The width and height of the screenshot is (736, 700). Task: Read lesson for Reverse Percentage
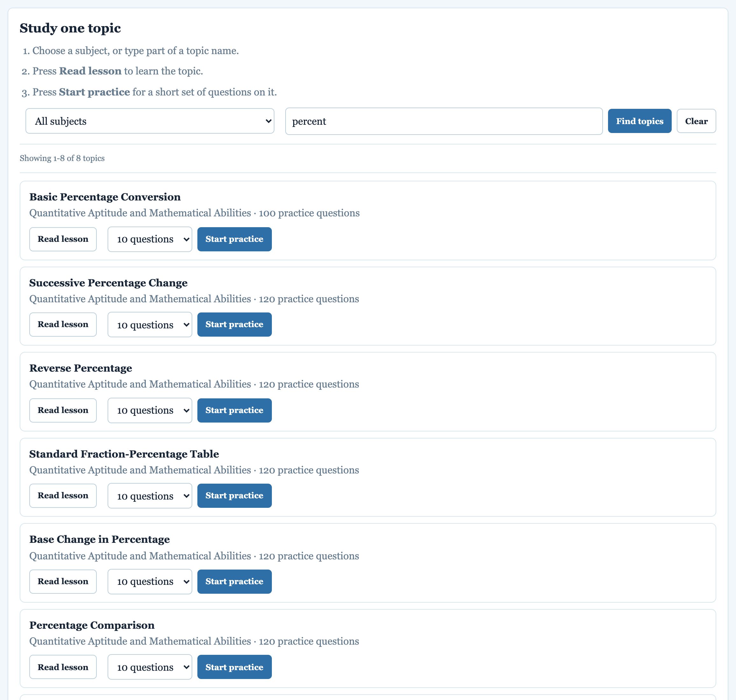[63, 410]
